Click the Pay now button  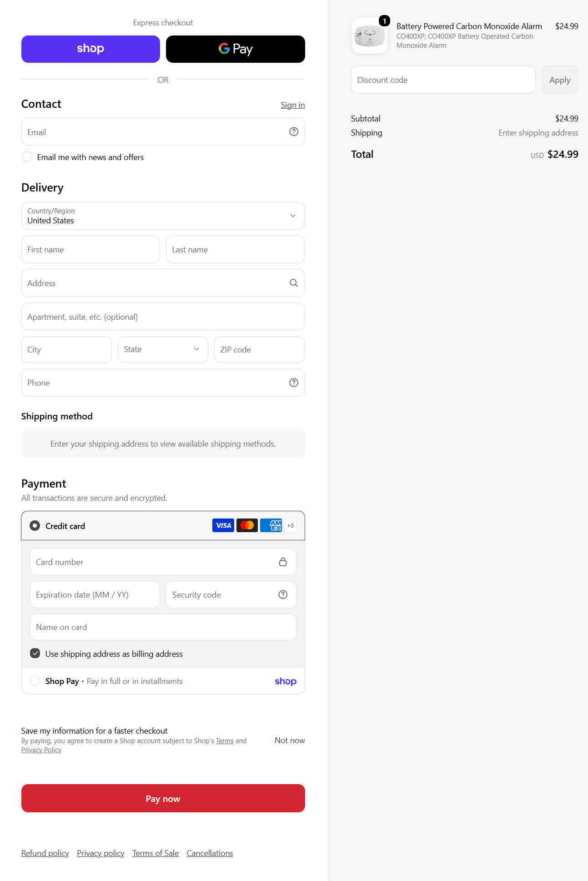(163, 798)
